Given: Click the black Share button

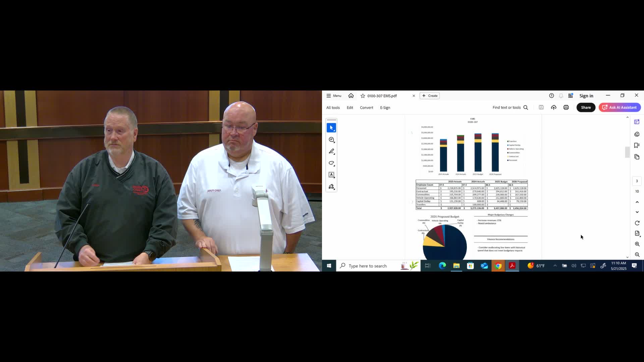Looking at the screenshot, I should [x=586, y=108].
